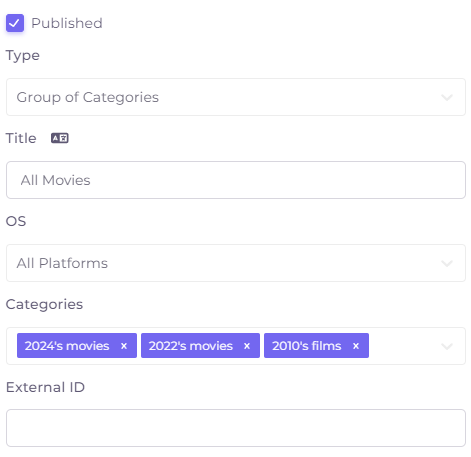
Task: Expand the Categories multi-select chevron
Action: pyautogui.click(x=447, y=346)
